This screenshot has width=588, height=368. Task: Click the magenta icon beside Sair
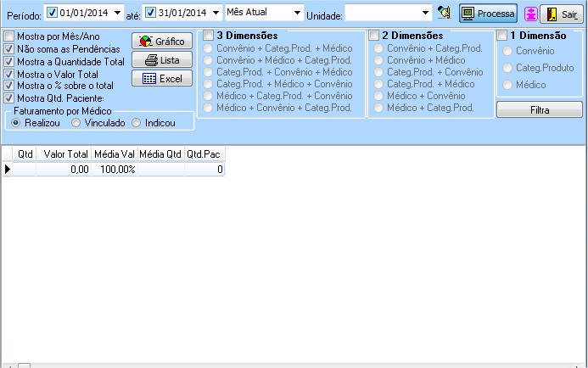point(530,14)
